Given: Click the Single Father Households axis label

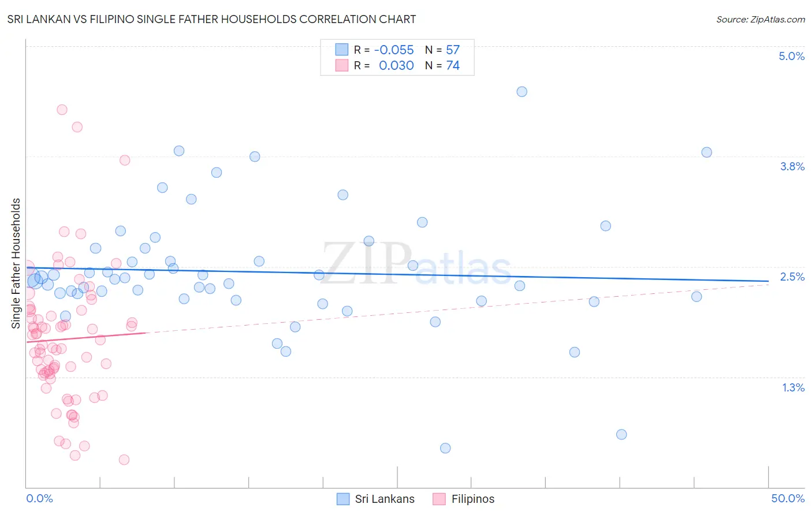Looking at the screenshot, I should point(16,263).
